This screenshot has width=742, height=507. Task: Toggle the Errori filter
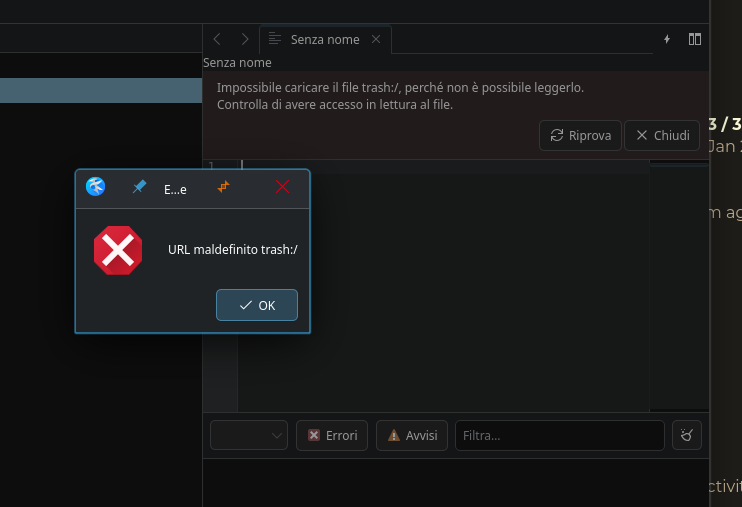pos(332,435)
